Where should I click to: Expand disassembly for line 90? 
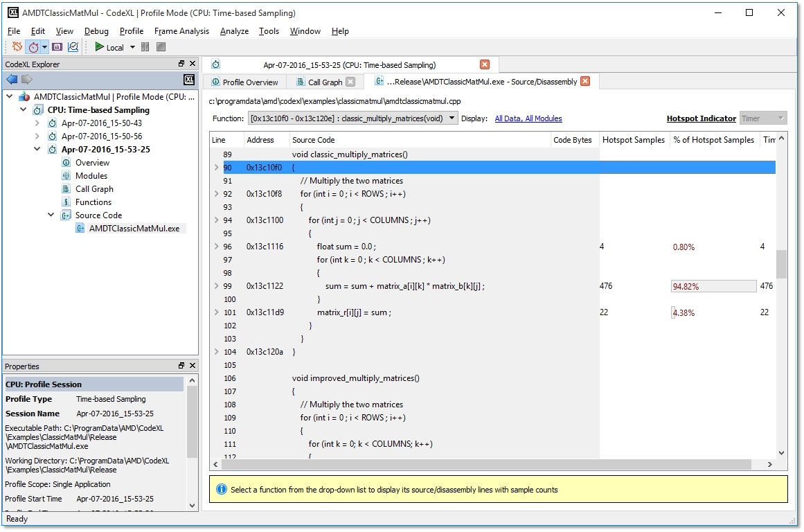[x=216, y=167]
